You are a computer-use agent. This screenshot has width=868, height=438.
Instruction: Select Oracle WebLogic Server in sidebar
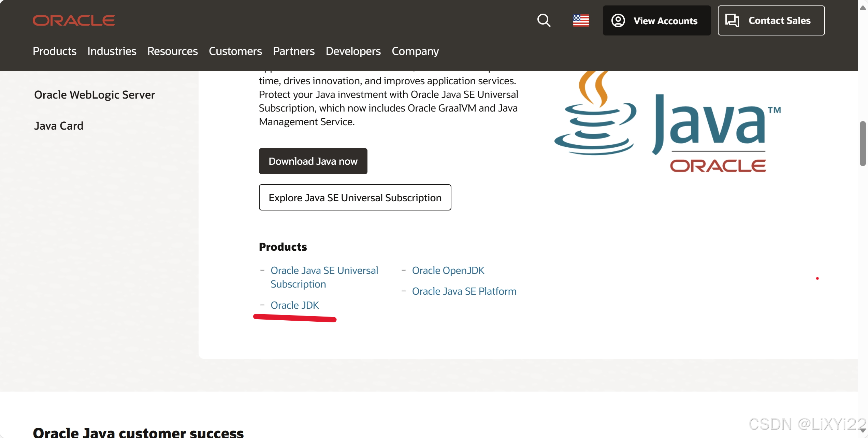pos(95,94)
